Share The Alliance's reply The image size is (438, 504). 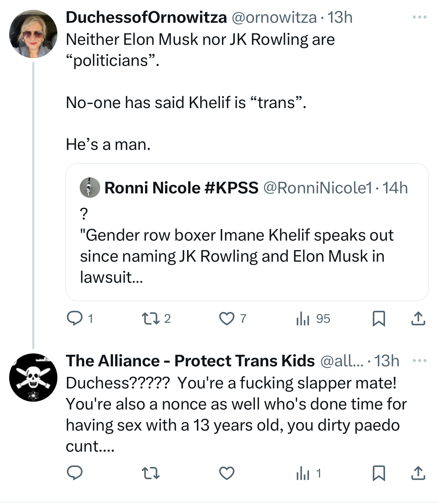418,473
